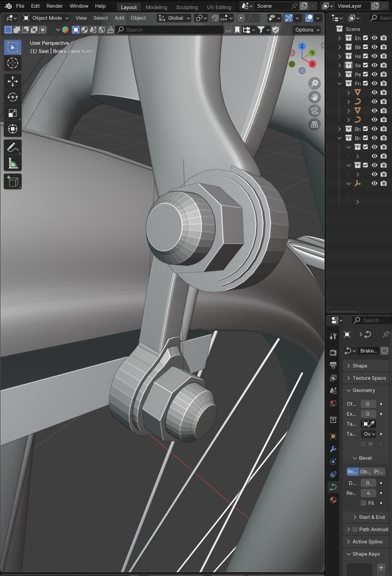Open the Physics properties tab
392x576 pixels.
pyautogui.click(x=333, y=462)
